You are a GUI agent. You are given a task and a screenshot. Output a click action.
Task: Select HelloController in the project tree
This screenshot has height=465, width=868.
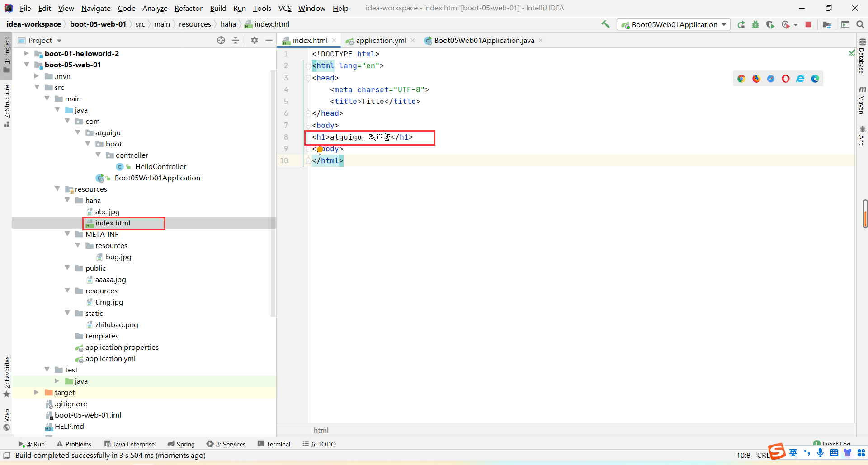(x=160, y=167)
